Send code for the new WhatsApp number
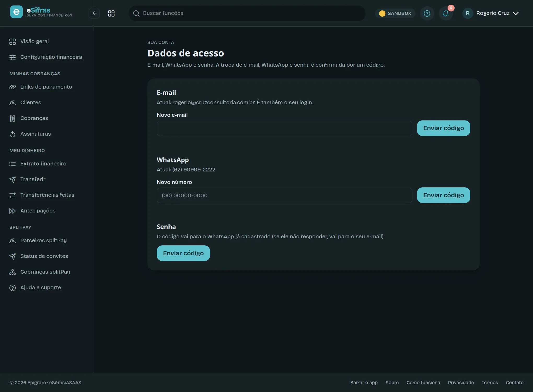The width and height of the screenshot is (533, 392). (443, 195)
